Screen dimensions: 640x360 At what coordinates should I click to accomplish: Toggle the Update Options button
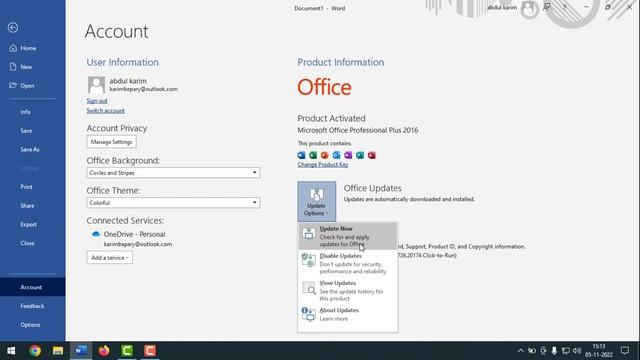(x=317, y=202)
